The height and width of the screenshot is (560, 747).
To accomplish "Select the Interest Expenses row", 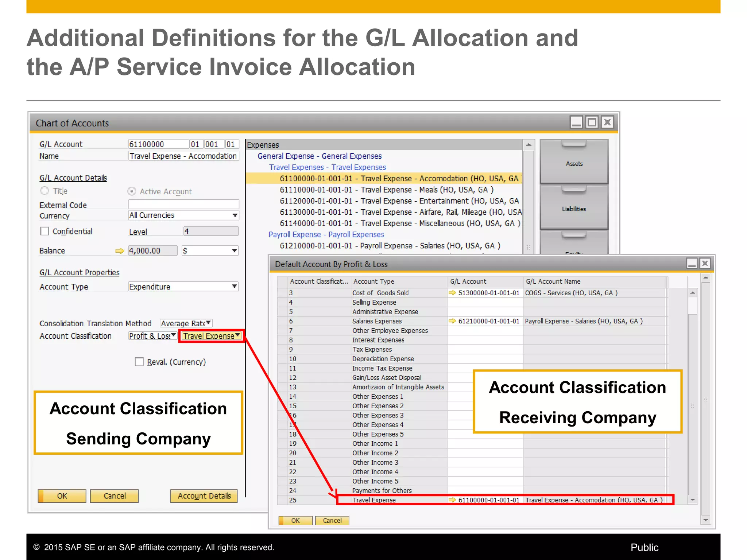I will [472, 340].
